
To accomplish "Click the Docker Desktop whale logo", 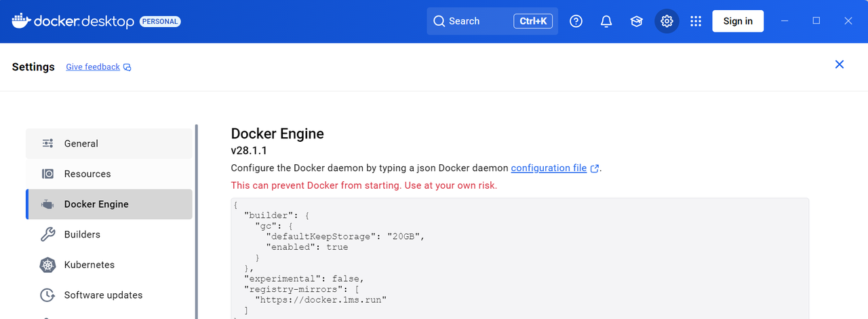I will (x=21, y=21).
